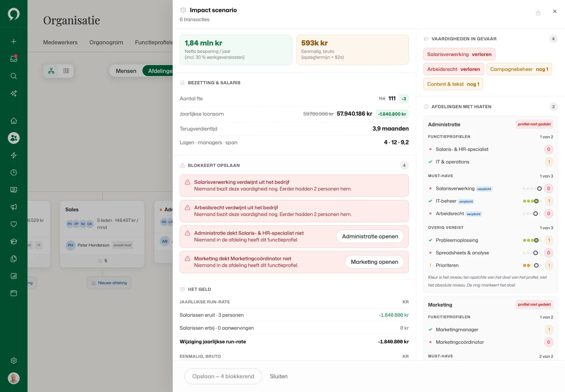Click the export icon in panel header
Image resolution: width=565 pixels, height=392 pixels.
pyautogui.click(x=538, y=13)
